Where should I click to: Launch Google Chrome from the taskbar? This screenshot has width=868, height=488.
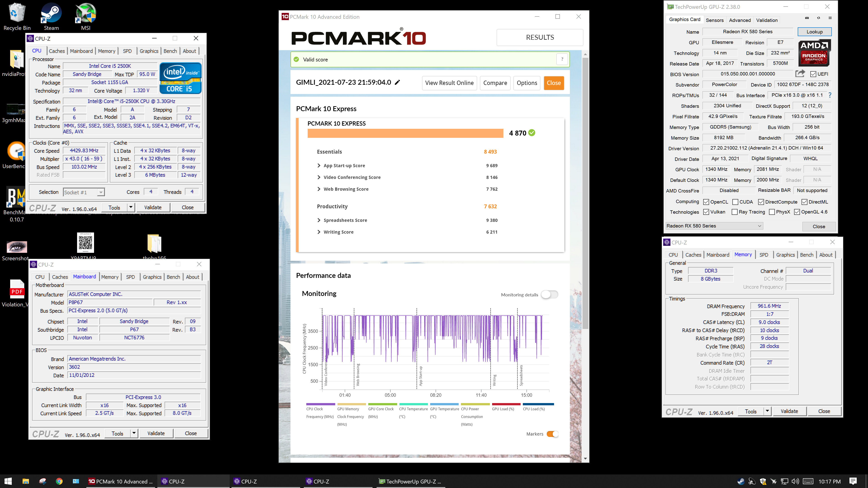tap(59, 481)
